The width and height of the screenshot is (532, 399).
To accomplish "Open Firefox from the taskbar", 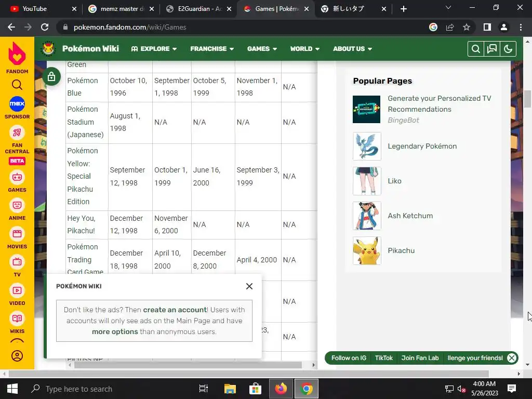I will (x=281, y=389).
